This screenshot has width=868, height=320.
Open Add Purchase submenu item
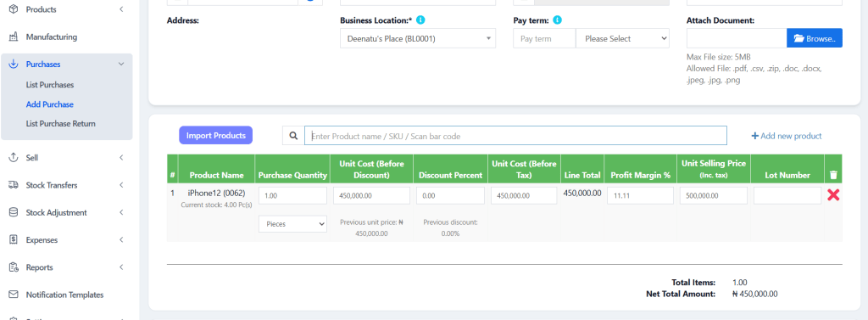pyautogui.click(x=50, y=104)
